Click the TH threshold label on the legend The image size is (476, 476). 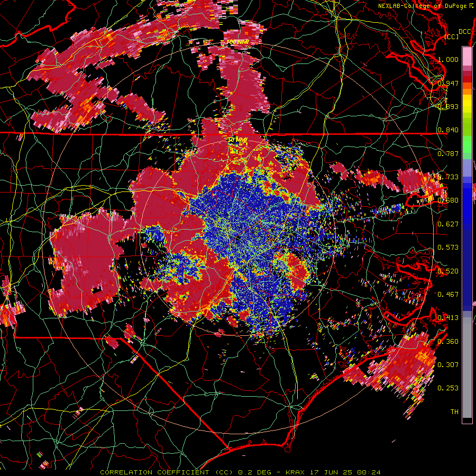(x=454, y=412)
